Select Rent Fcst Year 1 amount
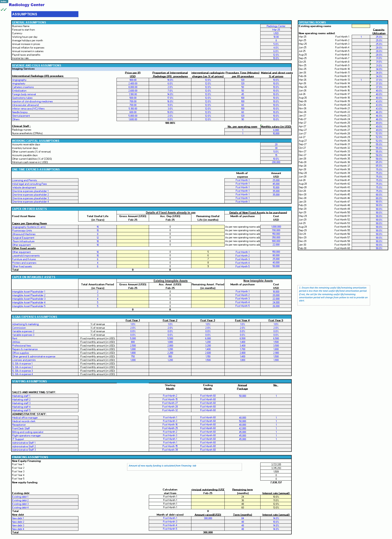The width and height of the screenshot is (392, 539). click(133, 338)
